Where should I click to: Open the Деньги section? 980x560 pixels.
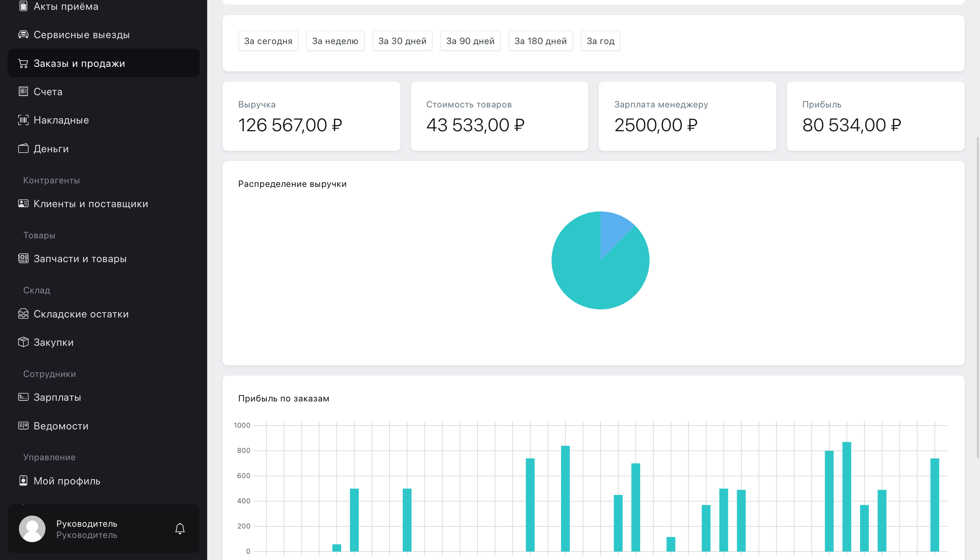click(x=104, y=148)
